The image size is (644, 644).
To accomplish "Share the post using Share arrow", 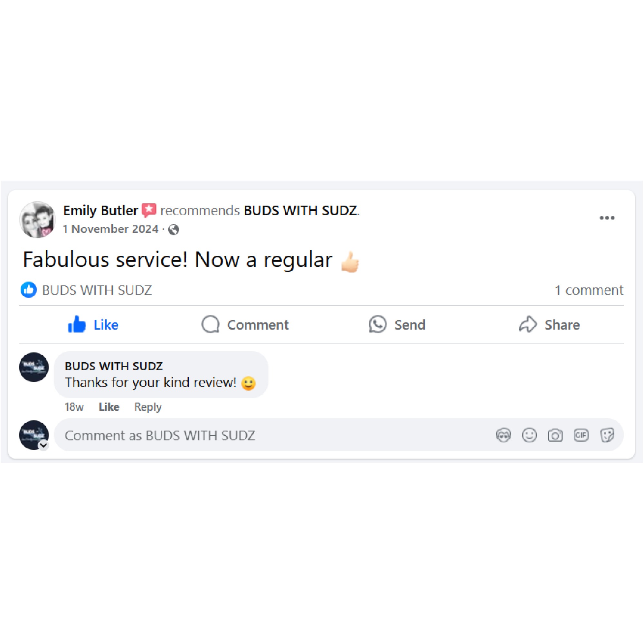I will pyautogui.click(x=549, y=324).
